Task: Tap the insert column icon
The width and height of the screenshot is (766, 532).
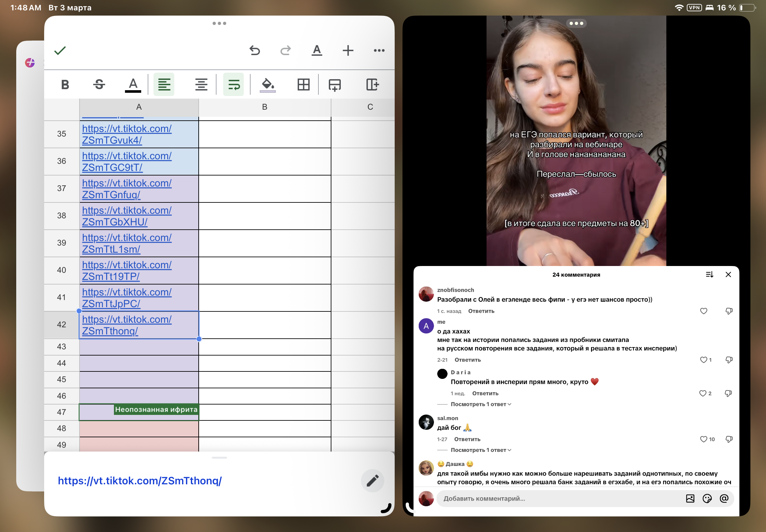Action: tap(372, 85)
